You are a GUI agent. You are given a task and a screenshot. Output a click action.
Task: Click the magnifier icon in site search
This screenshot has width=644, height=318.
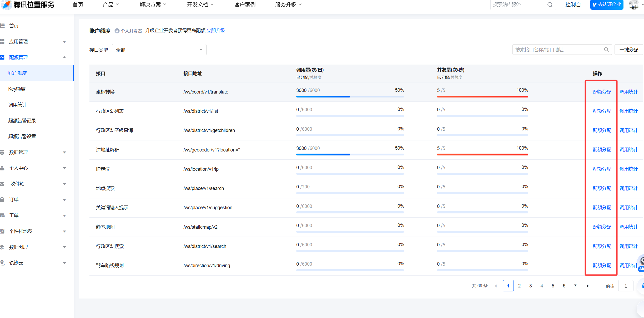550,4
